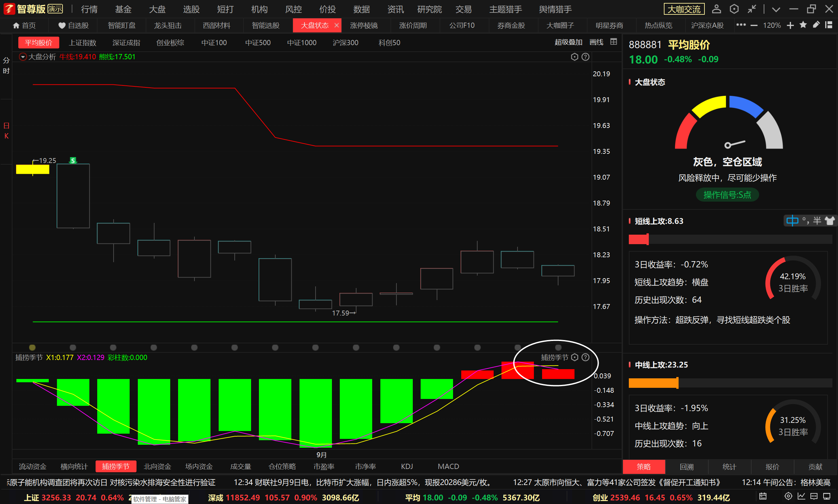The image size is (838, 504).
Task: Click the pencil edit icon in tab bar
Action: 816,25
